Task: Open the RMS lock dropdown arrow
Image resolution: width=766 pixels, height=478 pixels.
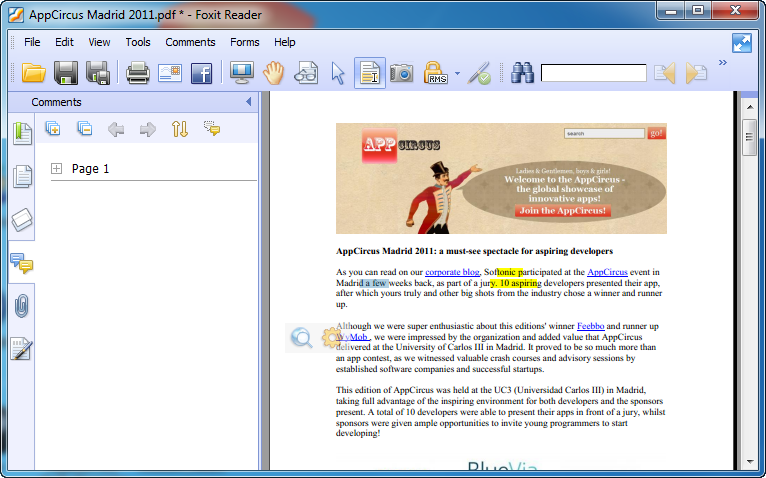Action: (457, 73)
